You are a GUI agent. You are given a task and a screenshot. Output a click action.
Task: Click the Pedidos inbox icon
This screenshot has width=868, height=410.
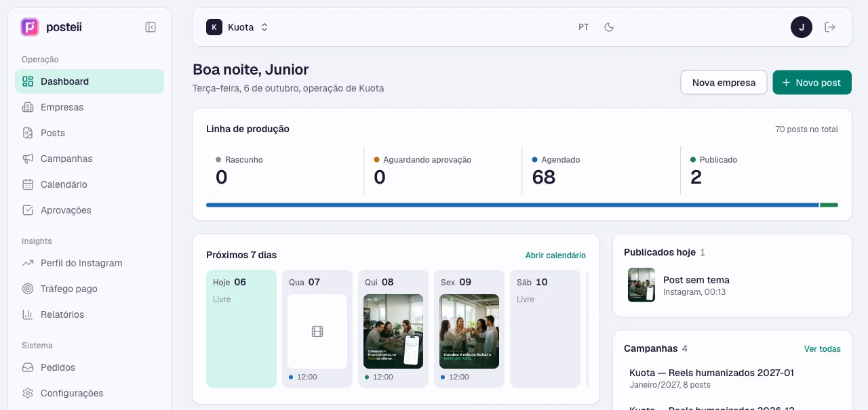28,367
